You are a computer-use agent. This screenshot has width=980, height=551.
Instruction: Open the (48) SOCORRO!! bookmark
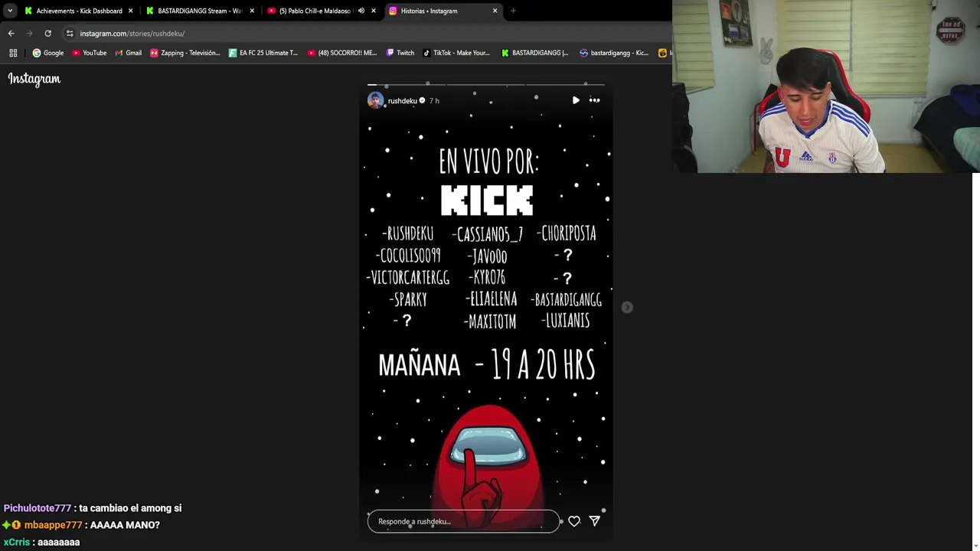[x=341, y=53]
